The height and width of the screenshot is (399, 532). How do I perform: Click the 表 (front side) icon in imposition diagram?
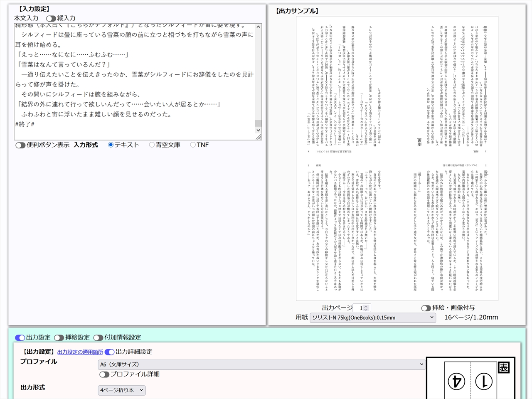click(x=503, y=367)
